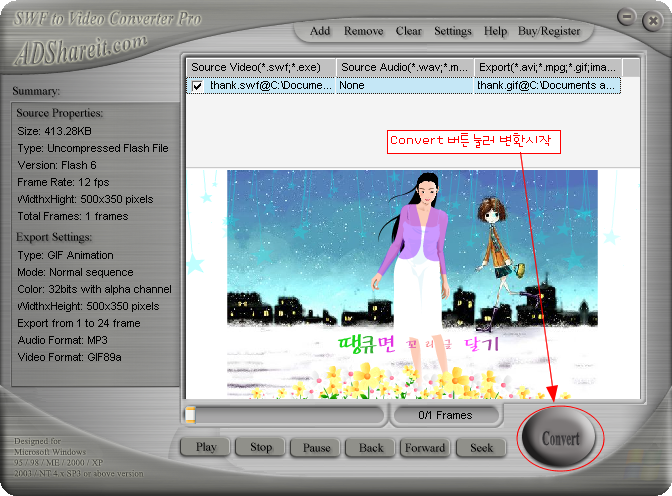The image size is (672, 496).
Task: Click Total Frames: 1 frames text
Action: click(73, 216)
